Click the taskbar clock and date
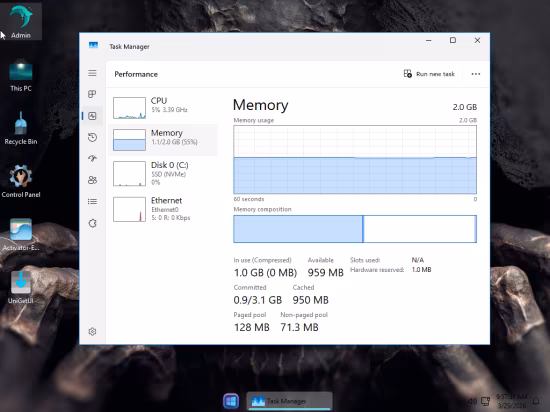Viewport: 550px width, 412px height. [x=511, y=401]
